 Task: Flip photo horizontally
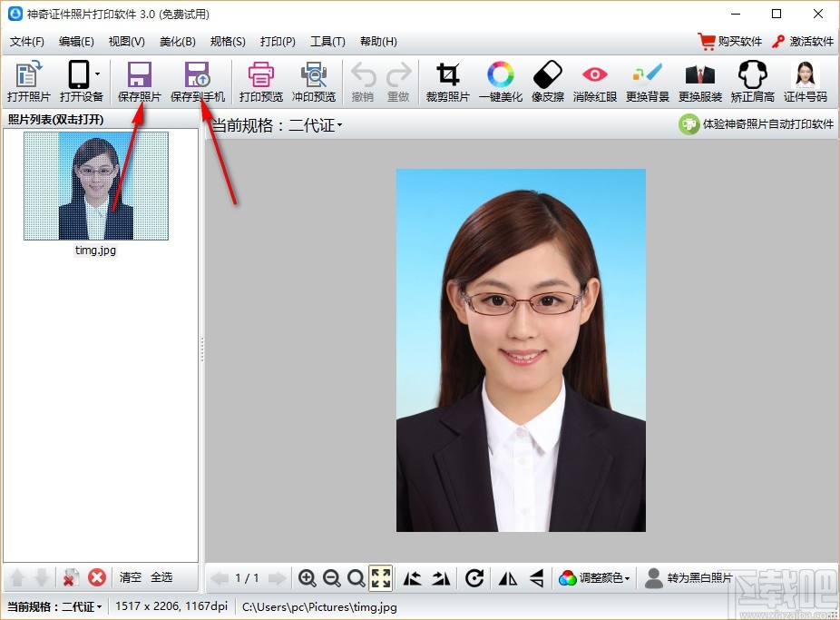coord(508,578)
